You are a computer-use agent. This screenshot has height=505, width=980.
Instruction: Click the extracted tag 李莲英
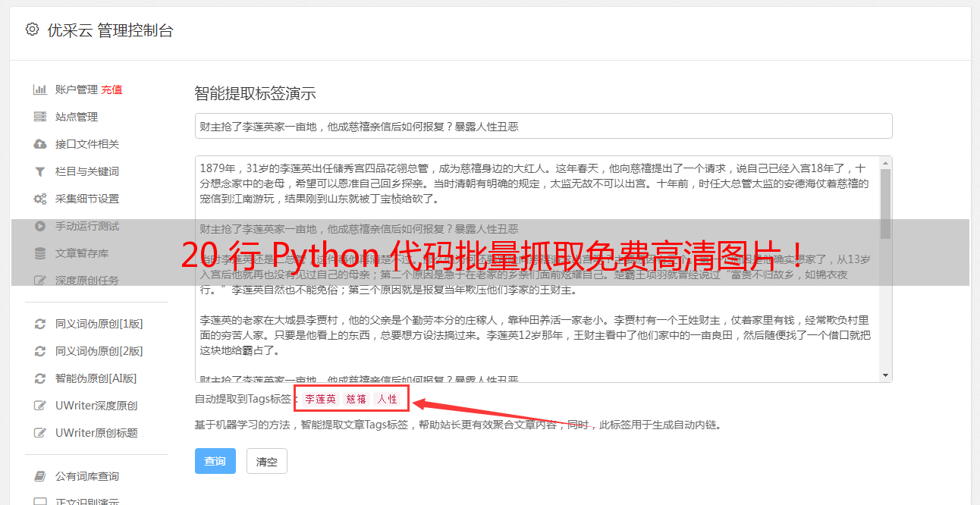[x=320, y=399]
